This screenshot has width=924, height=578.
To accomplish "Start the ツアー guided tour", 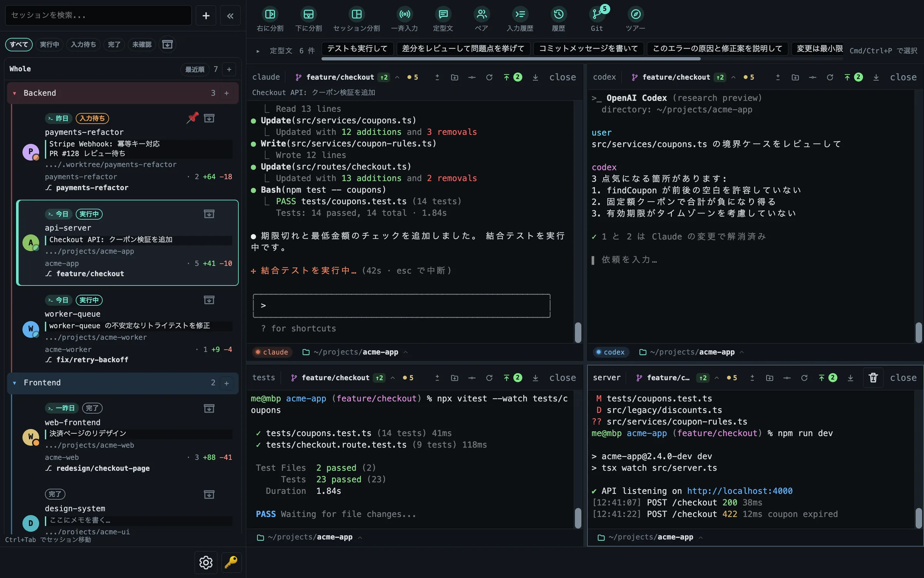I will 635,19.
